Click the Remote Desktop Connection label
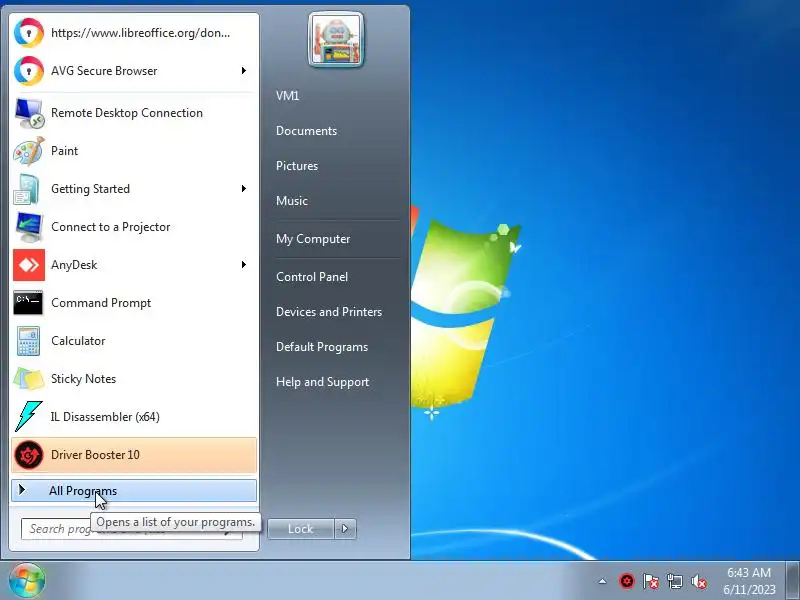Image resolution: width=800 pixels, height=600 pixels. click(x=127, y=113)
